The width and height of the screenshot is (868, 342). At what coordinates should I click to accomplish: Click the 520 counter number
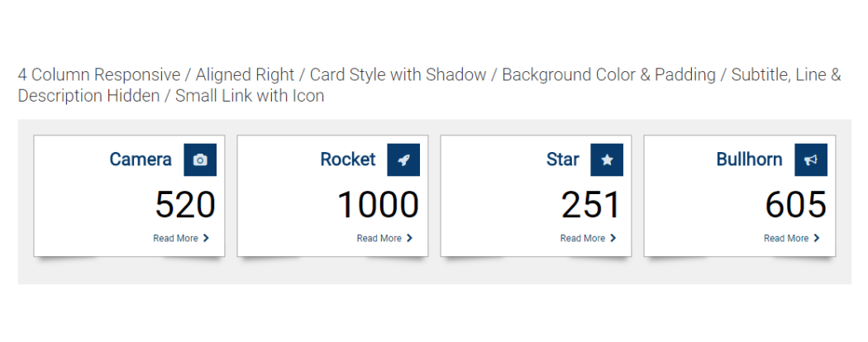tap(185, 205)
